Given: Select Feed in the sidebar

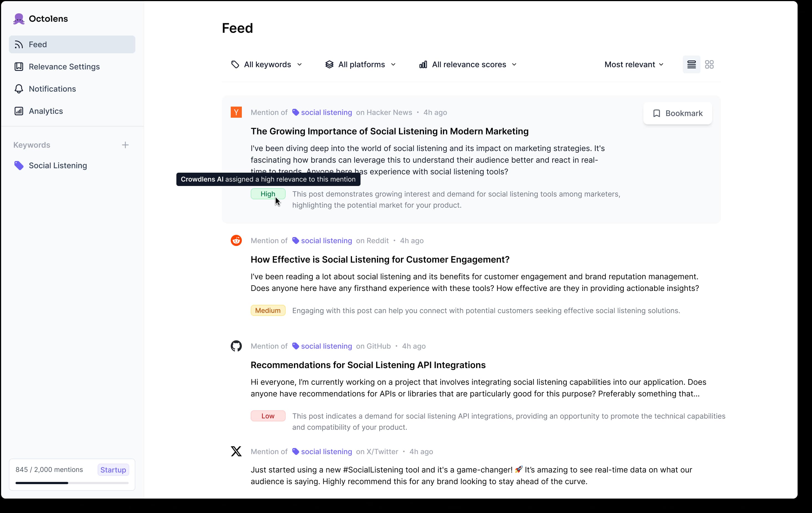Looking at the screenshot, I should [x=38, y=44].
